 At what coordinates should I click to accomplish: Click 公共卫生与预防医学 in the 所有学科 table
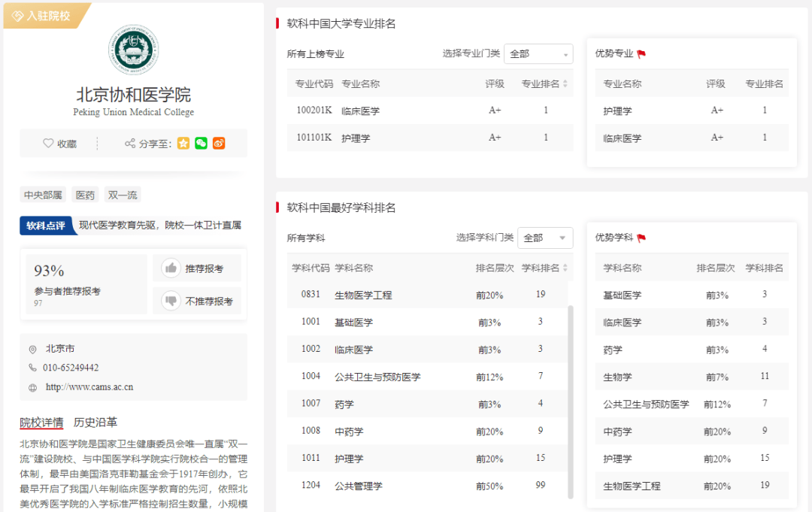click(x=377, y=377)
